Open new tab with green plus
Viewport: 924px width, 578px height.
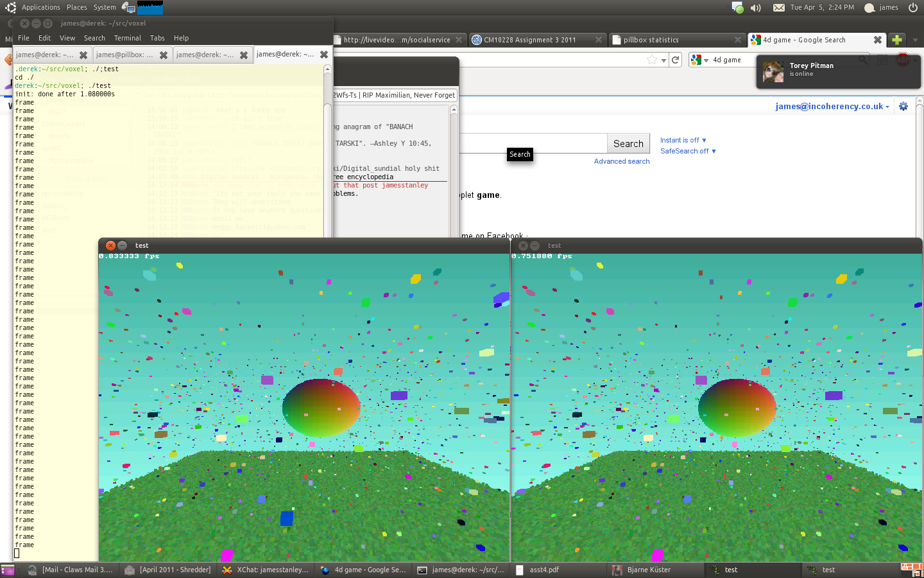[x=897, y=40]
